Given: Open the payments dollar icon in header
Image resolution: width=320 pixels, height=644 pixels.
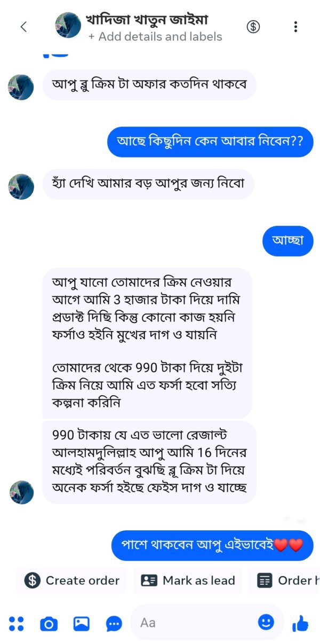Looking at the screenshot, I should (253, 26).
